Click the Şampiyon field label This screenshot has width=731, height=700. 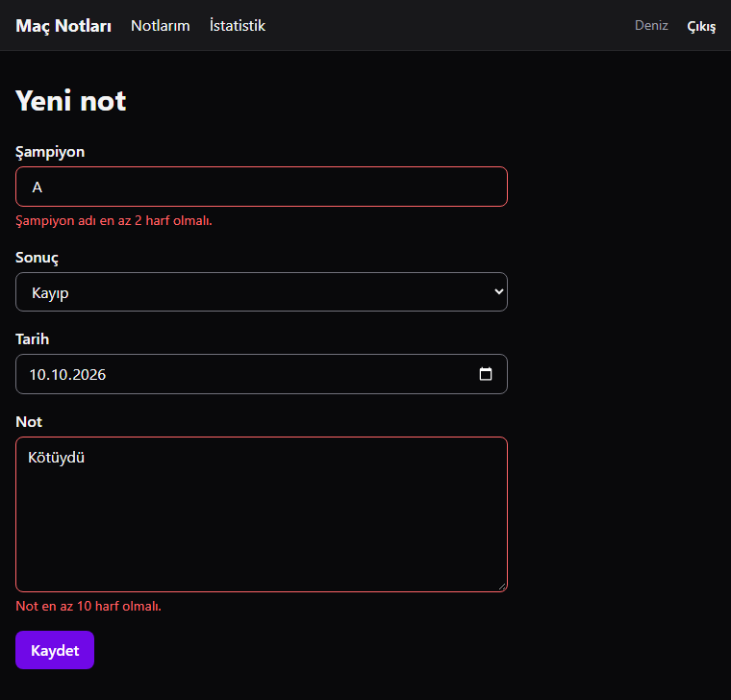(50, 152)
